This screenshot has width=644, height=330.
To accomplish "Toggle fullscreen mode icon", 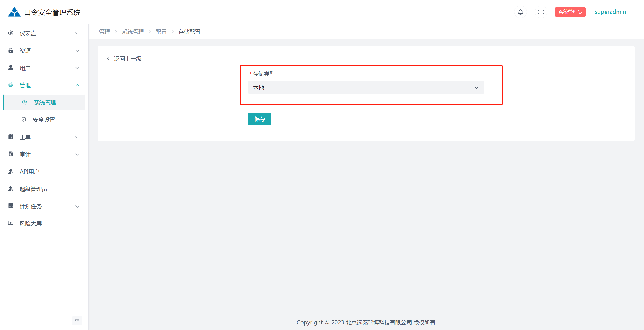I will pyautogui.click(x=541, y=12).
